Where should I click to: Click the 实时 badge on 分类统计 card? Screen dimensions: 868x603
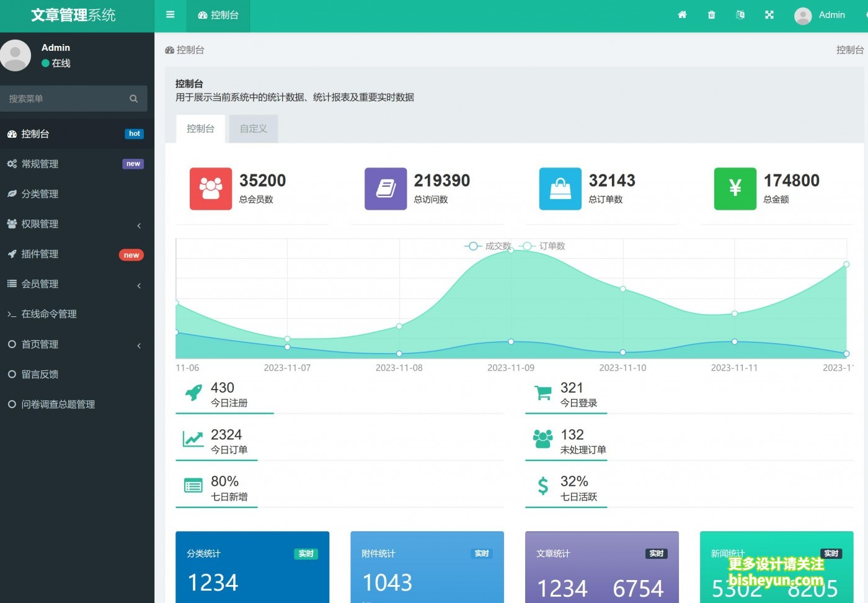click(306, 554)
